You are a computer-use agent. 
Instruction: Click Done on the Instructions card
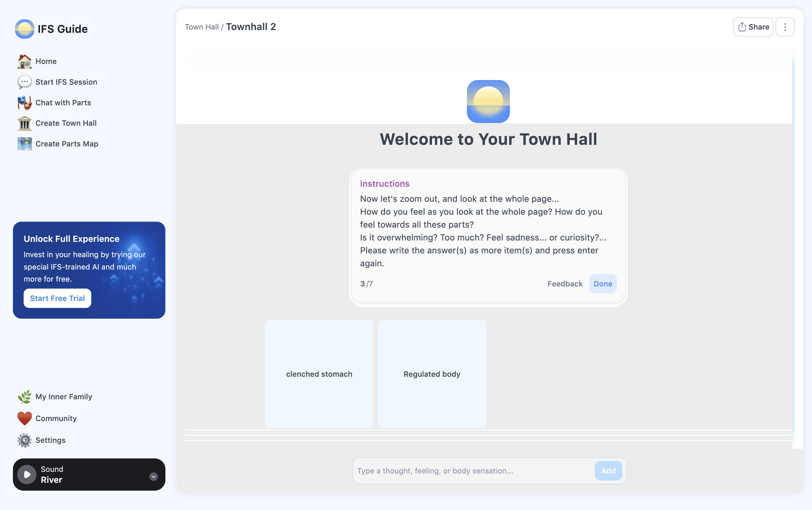tap(603, 284)
